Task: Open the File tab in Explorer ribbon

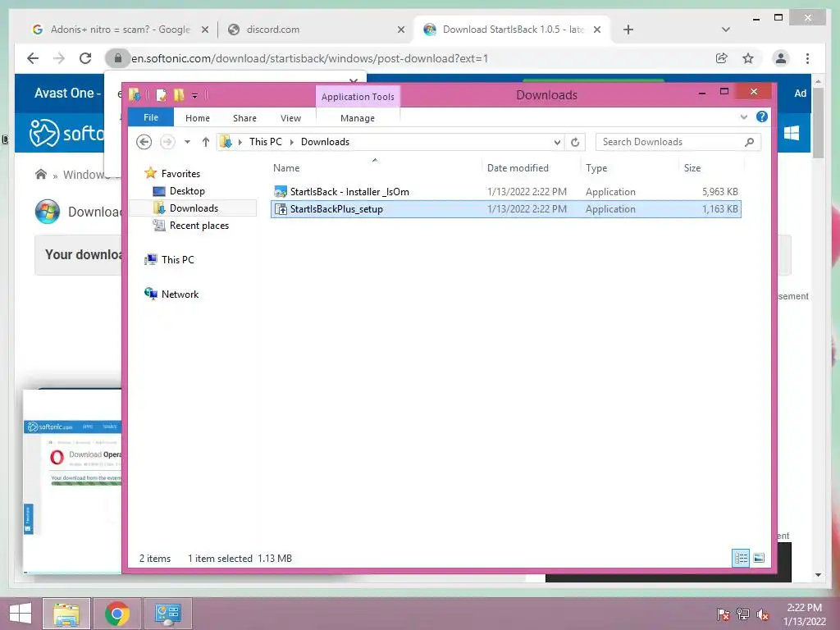Action: 151,117
